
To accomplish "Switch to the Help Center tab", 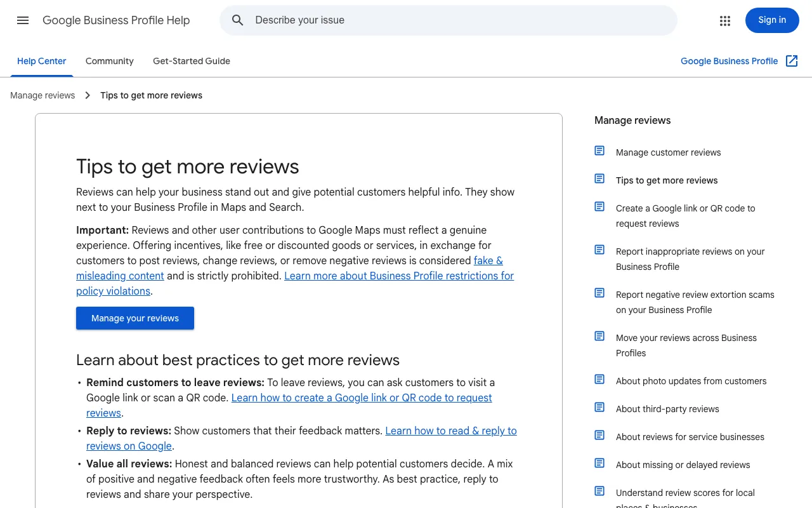I will 42,61.
